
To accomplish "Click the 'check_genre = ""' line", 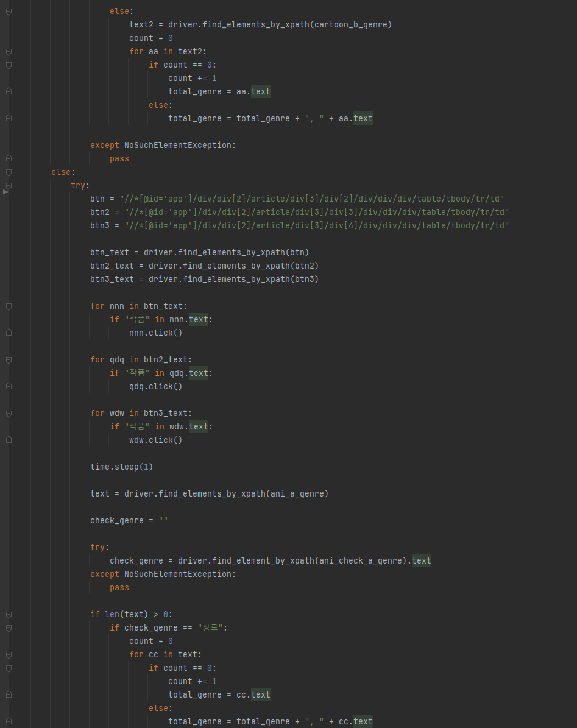I will pyautogui.click(x=129, y=521).
